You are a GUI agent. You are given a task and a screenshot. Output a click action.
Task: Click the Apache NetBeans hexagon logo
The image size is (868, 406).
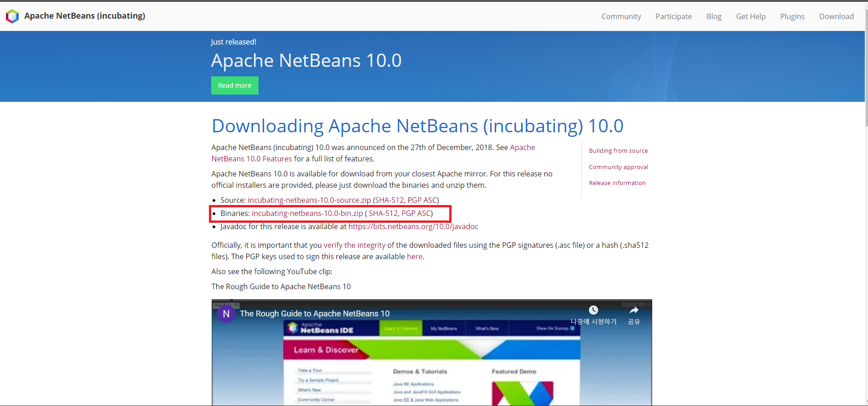(x=12, y=16)
